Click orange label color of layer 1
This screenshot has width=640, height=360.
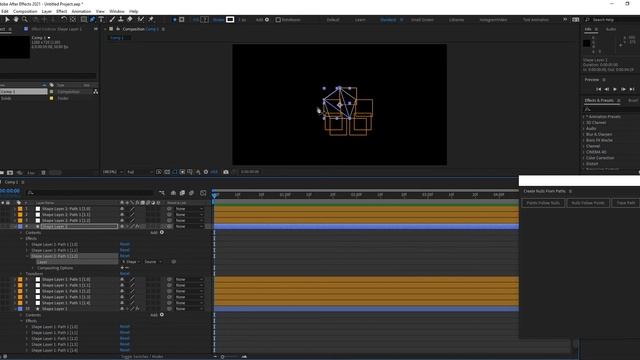click(x=20, y=209)
